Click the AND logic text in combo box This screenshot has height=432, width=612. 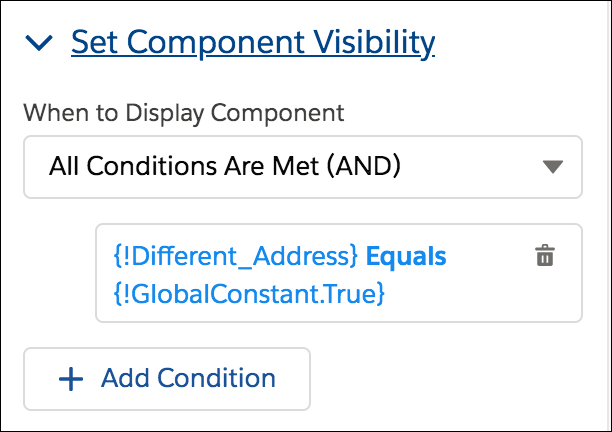tap(363, 165)
